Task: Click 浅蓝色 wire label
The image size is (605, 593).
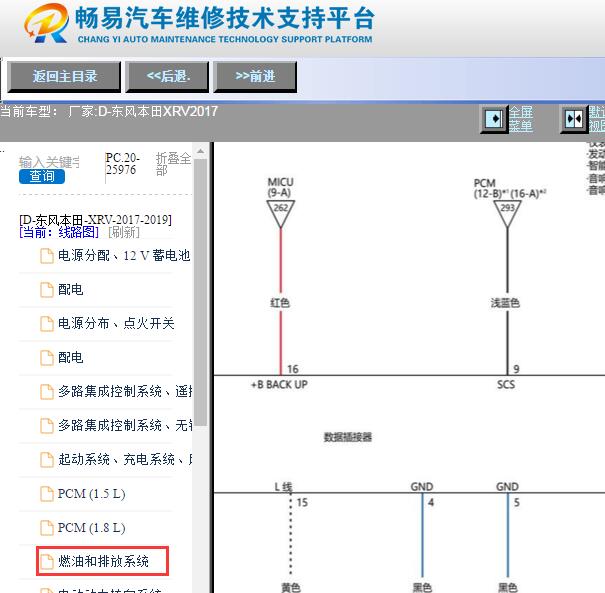Action: 505,303
